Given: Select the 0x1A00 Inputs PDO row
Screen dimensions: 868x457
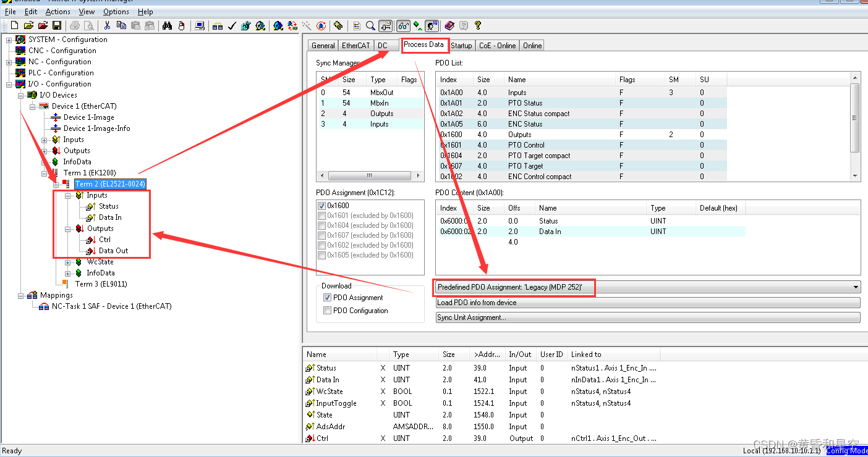Looking at the screenshot, I should tap(581, 93).
